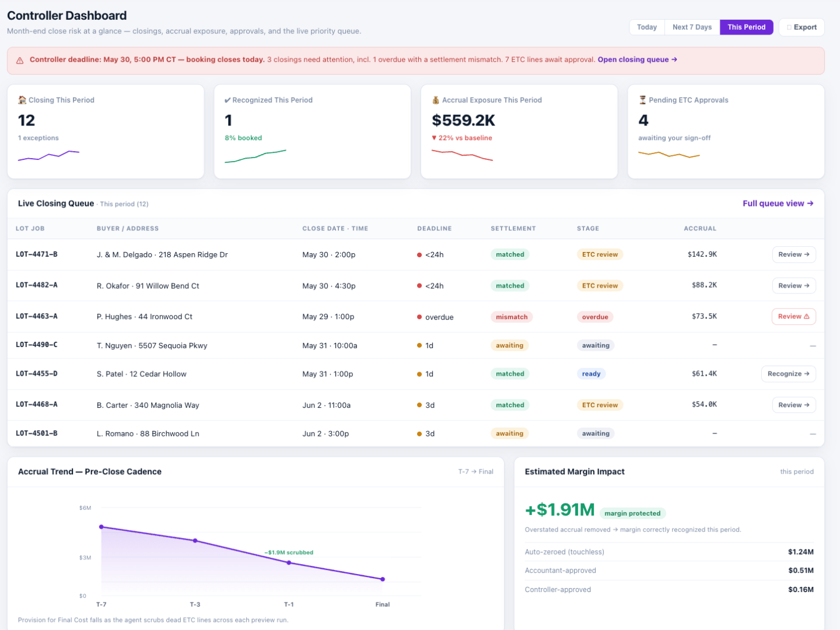Click the $559.2K accrual exposure figure
This screenshot has height=630, width=840.
[x=464, y=121]
